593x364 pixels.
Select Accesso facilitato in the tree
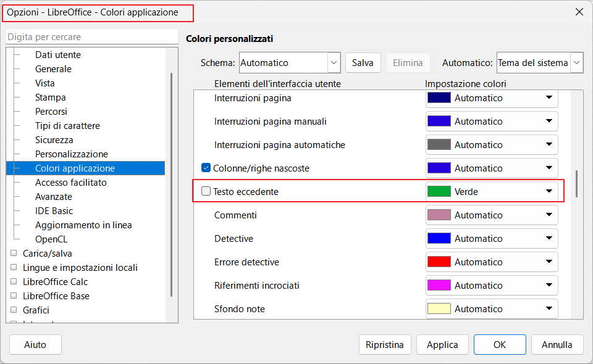[x=70, y=182]
